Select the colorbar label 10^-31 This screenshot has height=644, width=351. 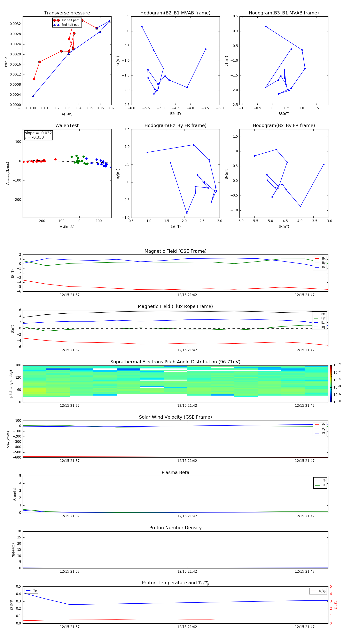click(337, 402)
